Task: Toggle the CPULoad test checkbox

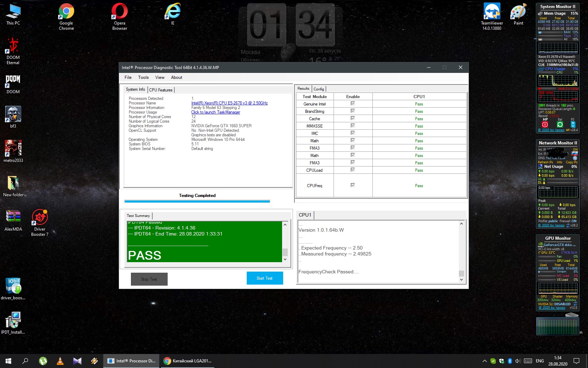Action: point(353,170)
